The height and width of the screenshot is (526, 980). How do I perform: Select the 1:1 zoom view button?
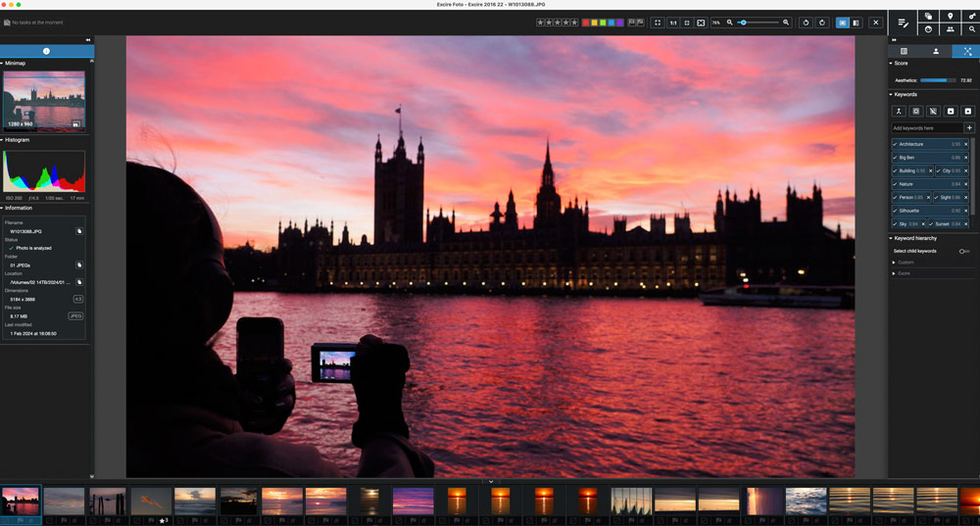click(x=673, y=23)
